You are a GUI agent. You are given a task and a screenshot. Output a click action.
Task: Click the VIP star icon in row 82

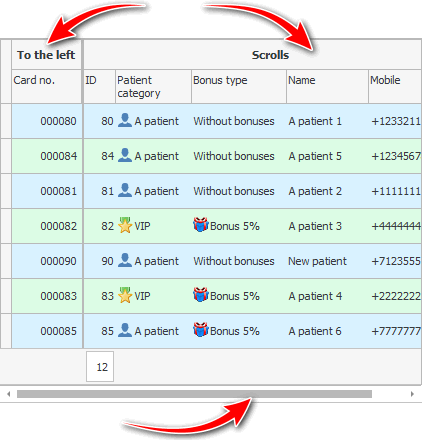tap(125, 225)
